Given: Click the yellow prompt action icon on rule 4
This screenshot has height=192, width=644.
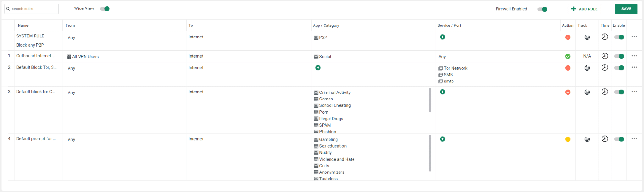Looking at the screenshot, I should coord(568,139).
